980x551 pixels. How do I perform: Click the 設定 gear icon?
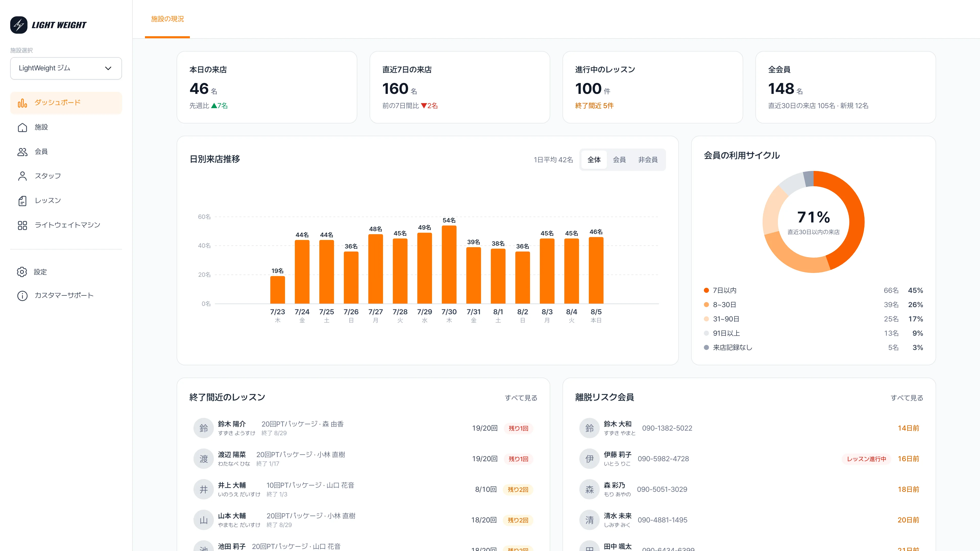pyautogui.click(x=22, y=272)
